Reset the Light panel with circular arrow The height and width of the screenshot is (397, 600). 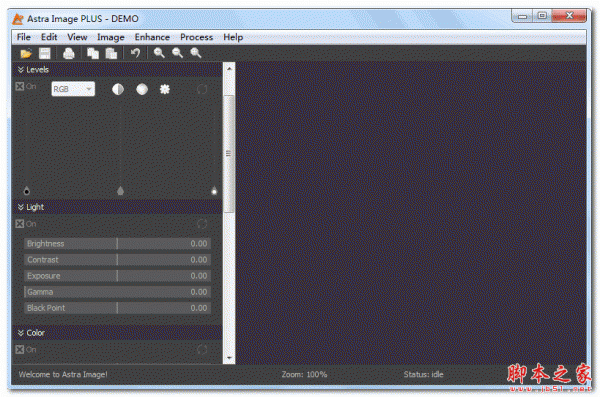(x=202, y=224)
